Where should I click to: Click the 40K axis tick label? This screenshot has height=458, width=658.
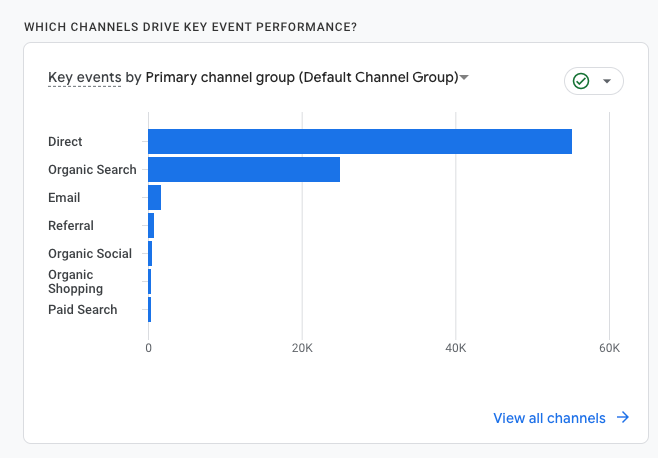coord(456,349)
